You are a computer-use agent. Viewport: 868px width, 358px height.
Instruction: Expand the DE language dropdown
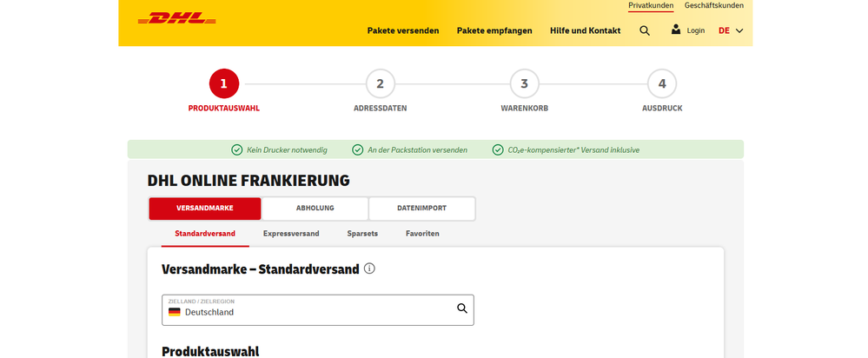731,30
